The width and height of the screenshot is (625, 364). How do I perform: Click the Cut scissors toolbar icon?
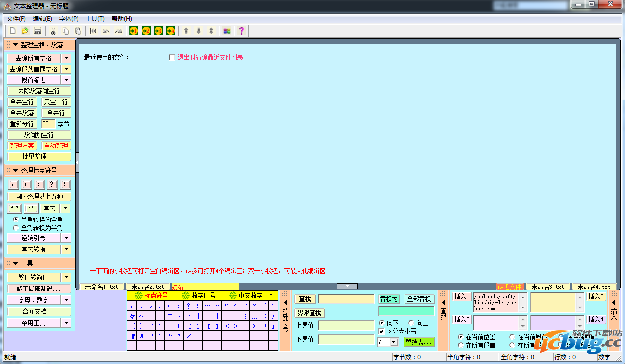(x=53, y=31)
